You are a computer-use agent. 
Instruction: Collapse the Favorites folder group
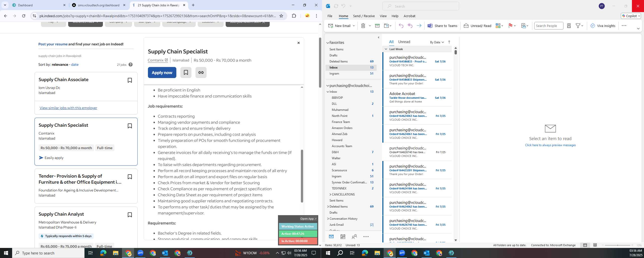[x=328, y=43]
